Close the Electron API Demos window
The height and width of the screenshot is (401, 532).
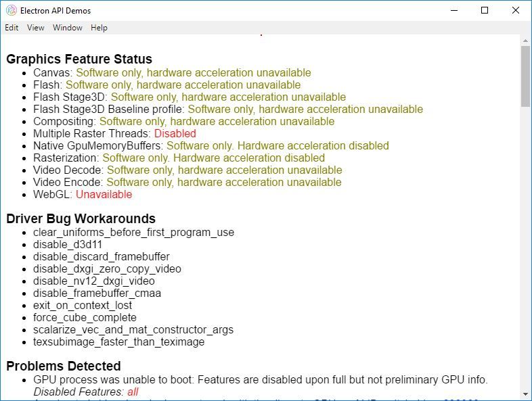click(x=515, y=10)
